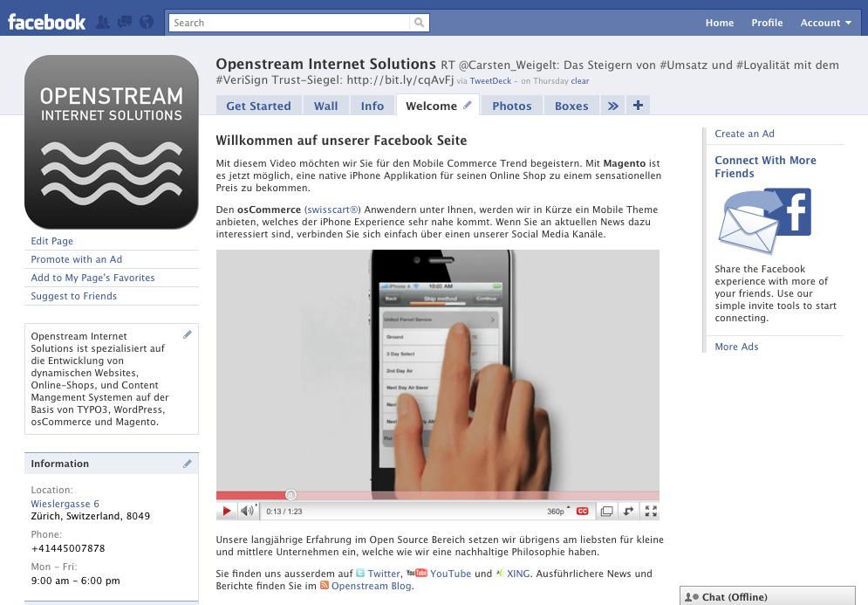Screen dimensions: 868x605
Task: Click pencil icon on Welcome tab
Action: [x=468, y=106]
